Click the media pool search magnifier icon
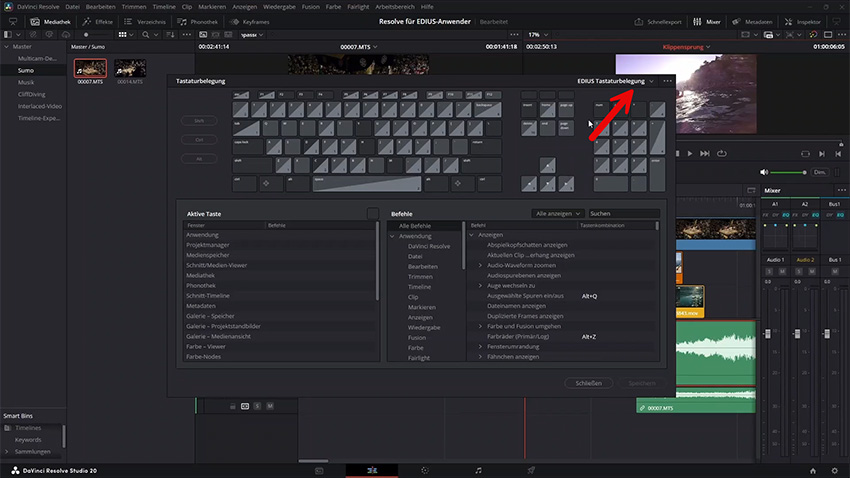The image size is (850, 478). [145, 35]
